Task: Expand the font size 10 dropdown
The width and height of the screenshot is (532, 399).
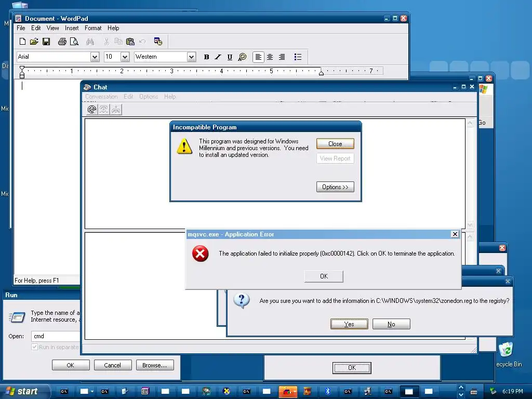Action: coord(125,57)
